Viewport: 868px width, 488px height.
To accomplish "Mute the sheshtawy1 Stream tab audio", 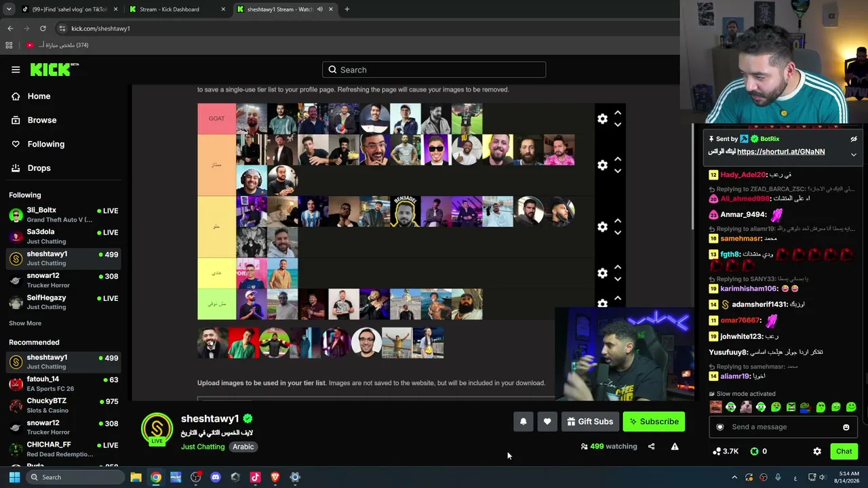I will [x=319, y=9].
